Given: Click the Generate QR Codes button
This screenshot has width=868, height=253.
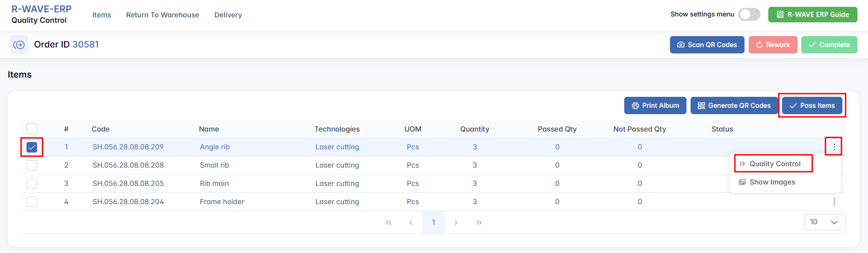Looking at the screenshot, I should point(734,105).
